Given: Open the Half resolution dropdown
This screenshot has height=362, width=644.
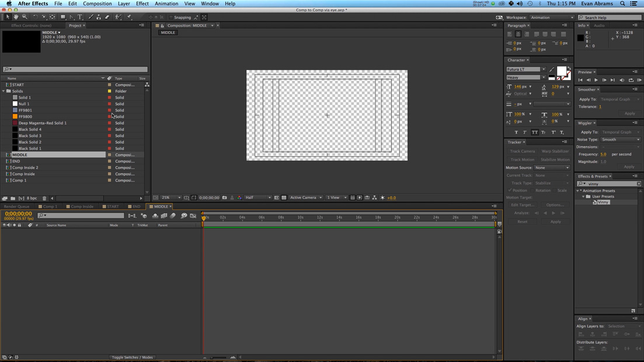Looking at the screenshot, I should tap(258, 198).
